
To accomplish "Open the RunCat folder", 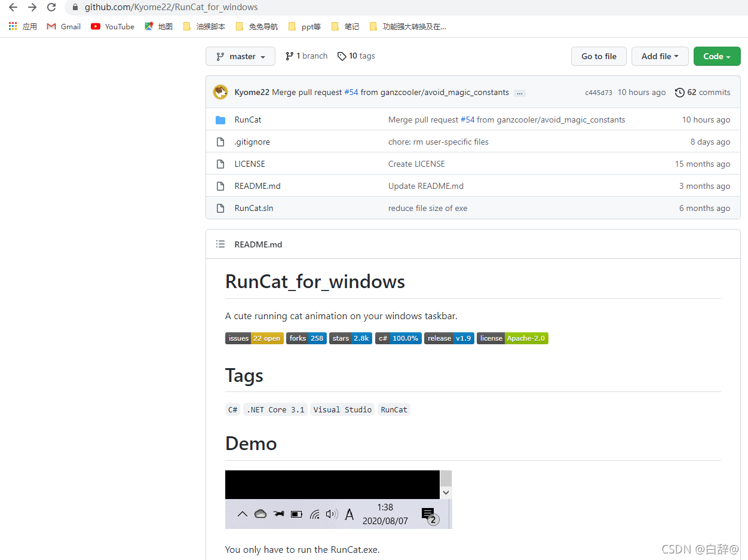I will pyautogui.click(x=248, y=120).
